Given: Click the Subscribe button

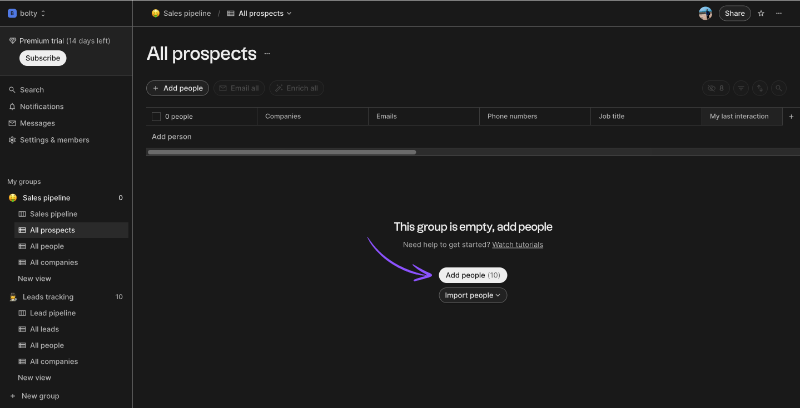Looking at the screenshot, I should 43,58.
